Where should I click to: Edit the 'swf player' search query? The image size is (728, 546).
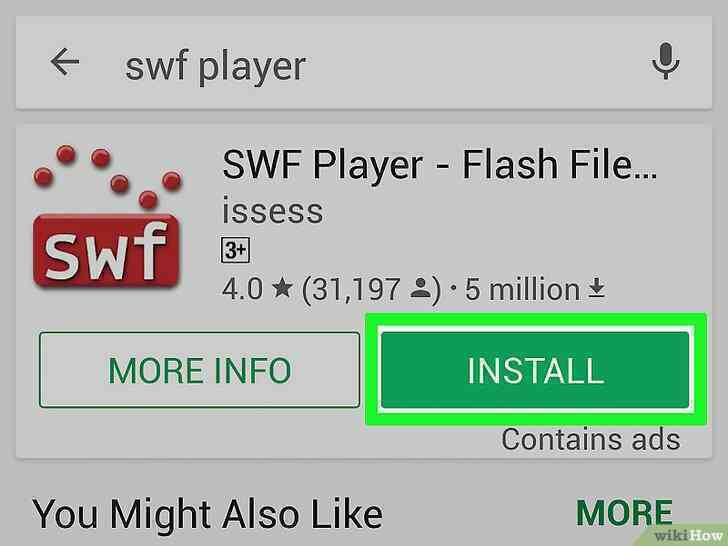pos(215,66)
